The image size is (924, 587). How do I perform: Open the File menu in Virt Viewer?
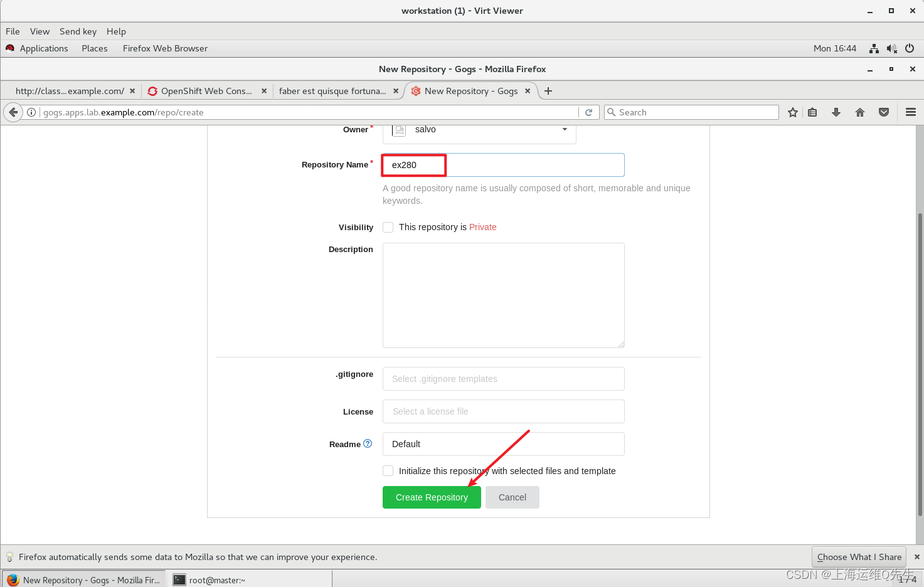tap(13, 31)
